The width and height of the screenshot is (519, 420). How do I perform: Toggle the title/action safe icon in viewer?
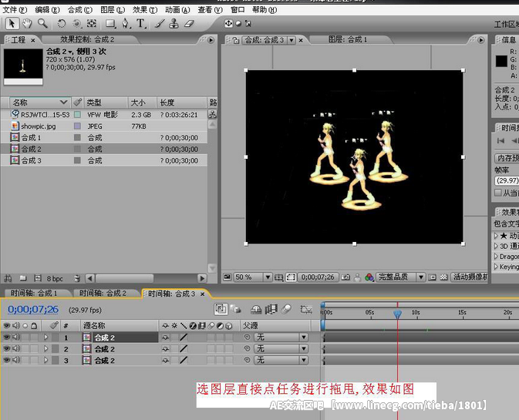[278, 277]
